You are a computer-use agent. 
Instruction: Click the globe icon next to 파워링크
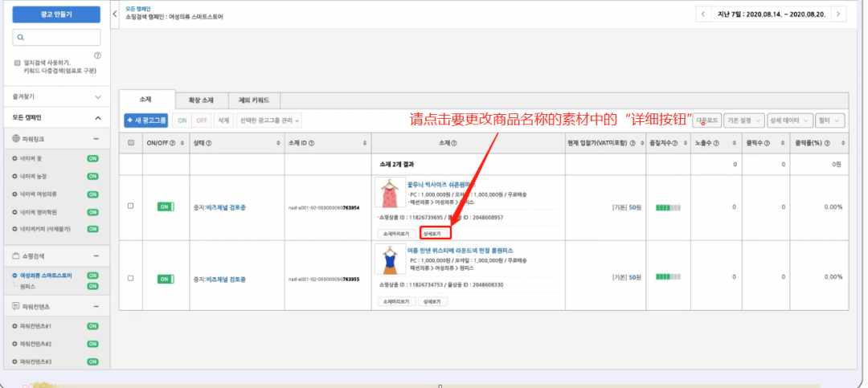pyautogui.click(x=16, y=138)
